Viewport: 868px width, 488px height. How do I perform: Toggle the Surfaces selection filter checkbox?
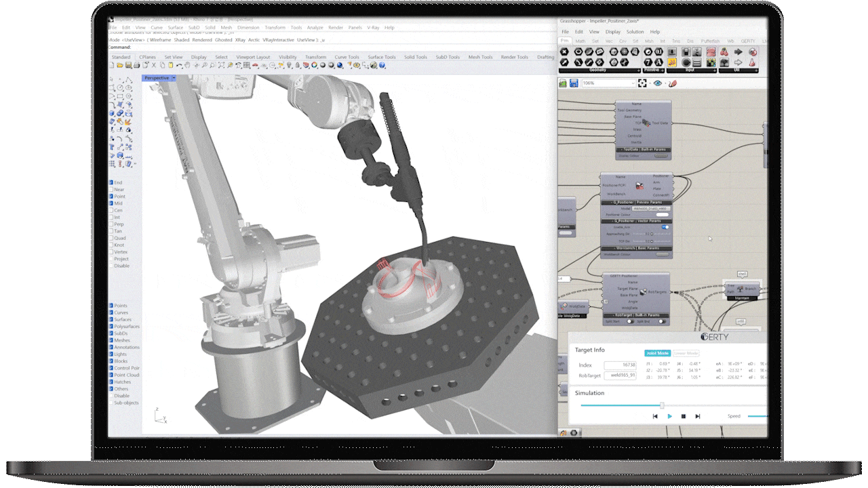pyautogui.click(x=112, y=319)
